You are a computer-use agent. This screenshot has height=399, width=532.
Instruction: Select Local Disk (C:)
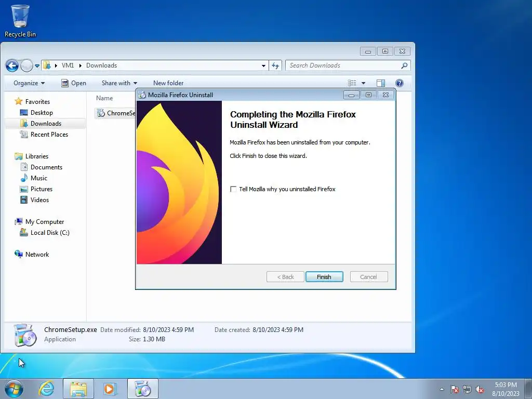point(45,232)
